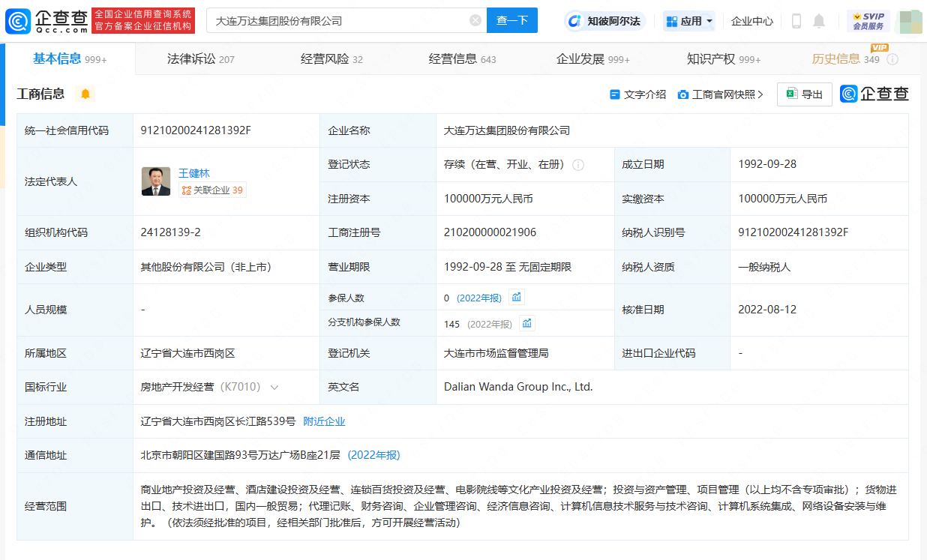Click the orange bell alert beside 工商信息
927x560 pixels.
(x=85, y=94)
